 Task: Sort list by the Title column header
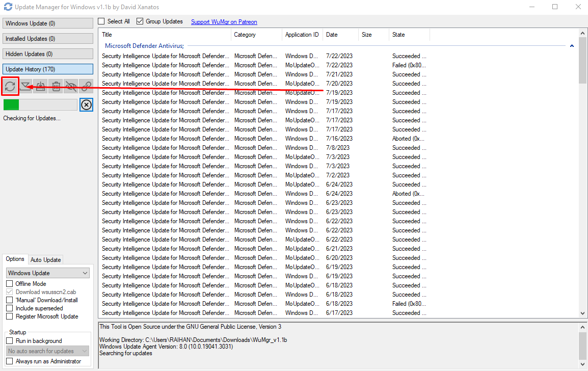pos(165,35)
